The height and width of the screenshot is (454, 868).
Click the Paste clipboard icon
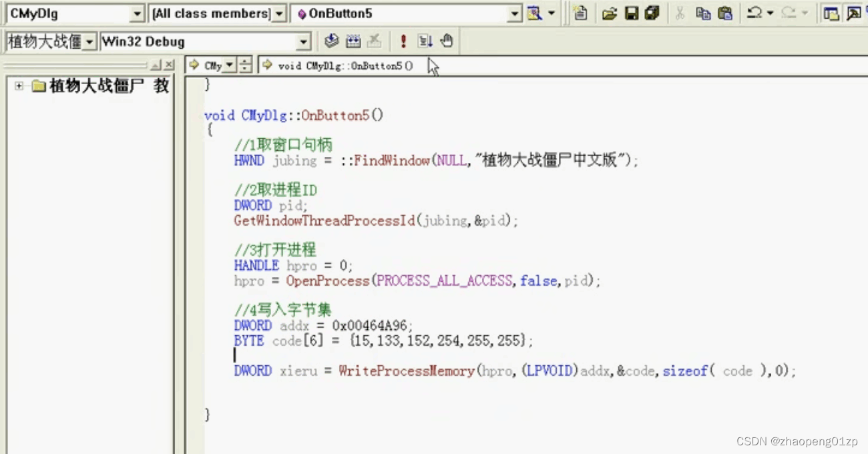pos(724,13)
